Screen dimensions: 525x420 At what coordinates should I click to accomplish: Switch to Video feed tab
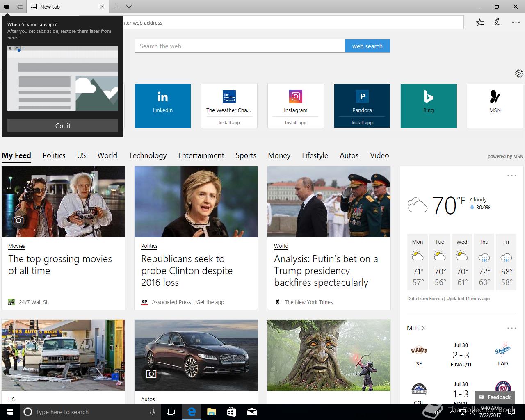(x=379, y=155)
